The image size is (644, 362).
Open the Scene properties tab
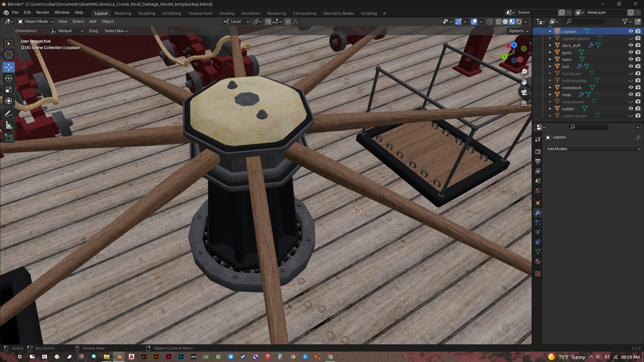(538, 181)
